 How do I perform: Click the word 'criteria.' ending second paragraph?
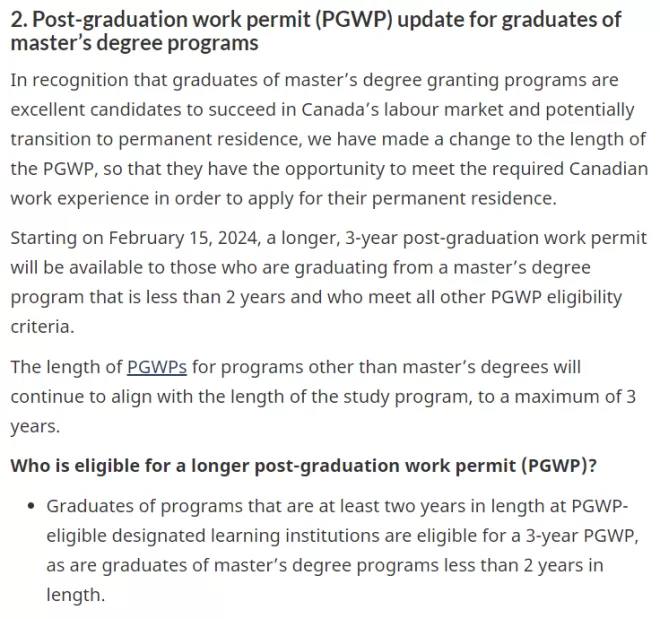[x=42, y=327]
